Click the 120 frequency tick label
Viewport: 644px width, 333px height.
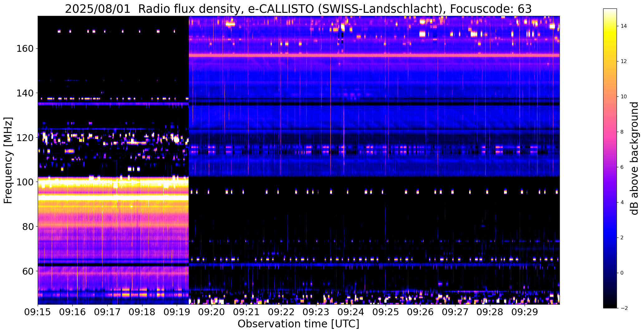coord(25,138)
